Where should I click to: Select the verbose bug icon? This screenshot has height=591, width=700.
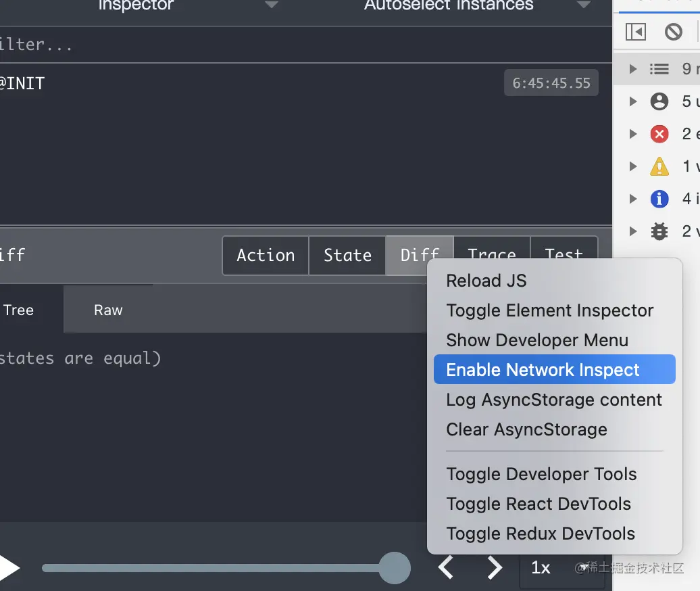point(659,231)
